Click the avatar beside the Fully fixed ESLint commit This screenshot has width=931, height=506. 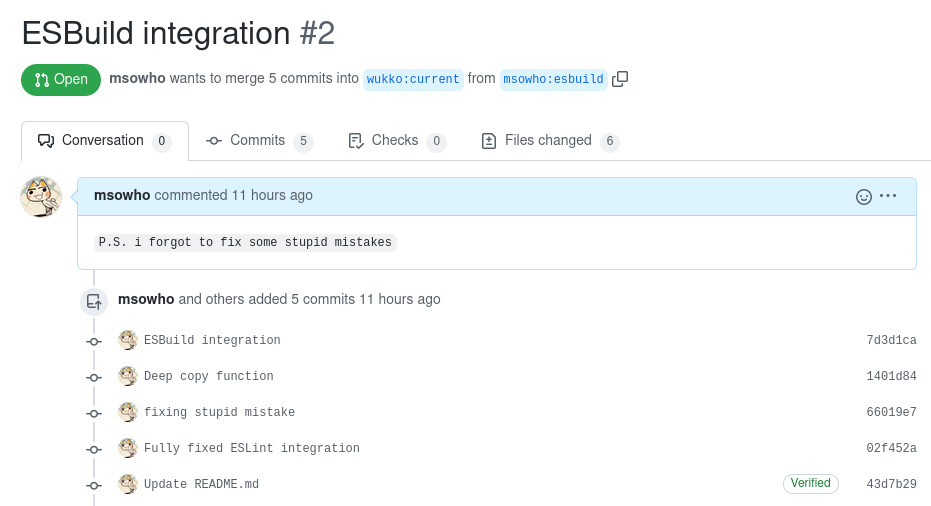[x=127, y=448]
